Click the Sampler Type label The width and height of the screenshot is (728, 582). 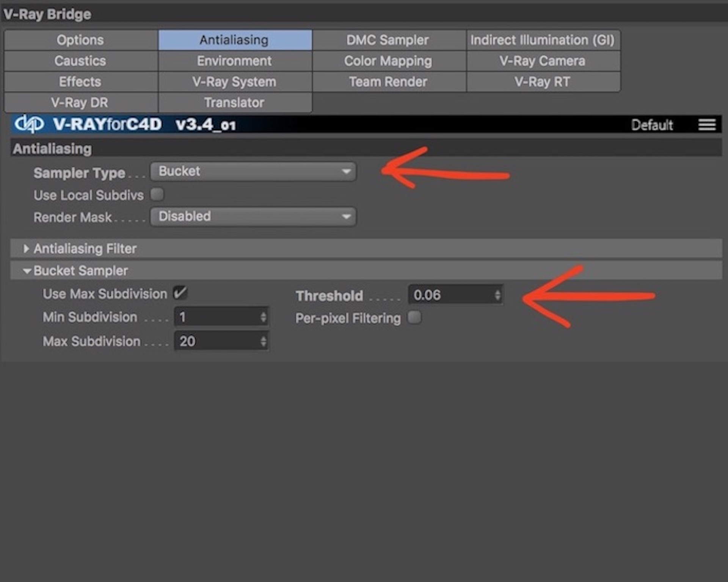pyautogui.click(x=79, y=173)
